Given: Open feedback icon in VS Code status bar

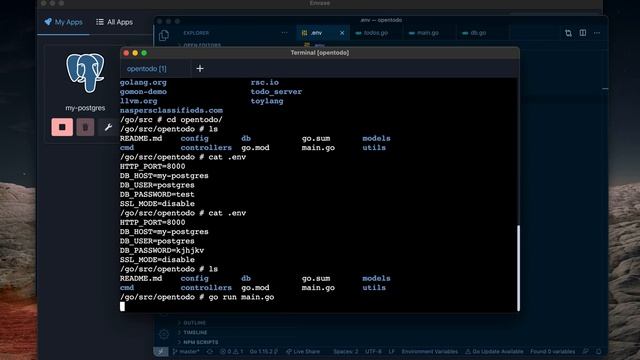Looking at the screenshot, I should [x=585, y=351].
